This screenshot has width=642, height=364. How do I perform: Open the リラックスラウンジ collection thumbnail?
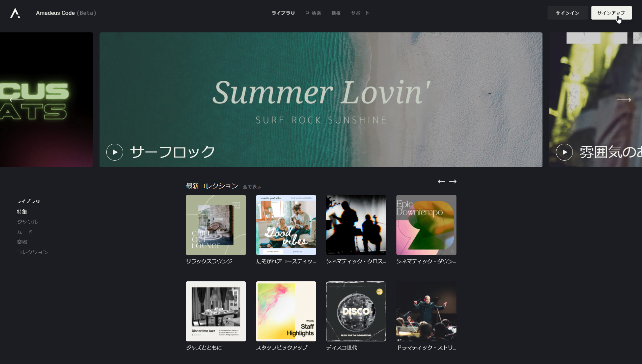216,225
